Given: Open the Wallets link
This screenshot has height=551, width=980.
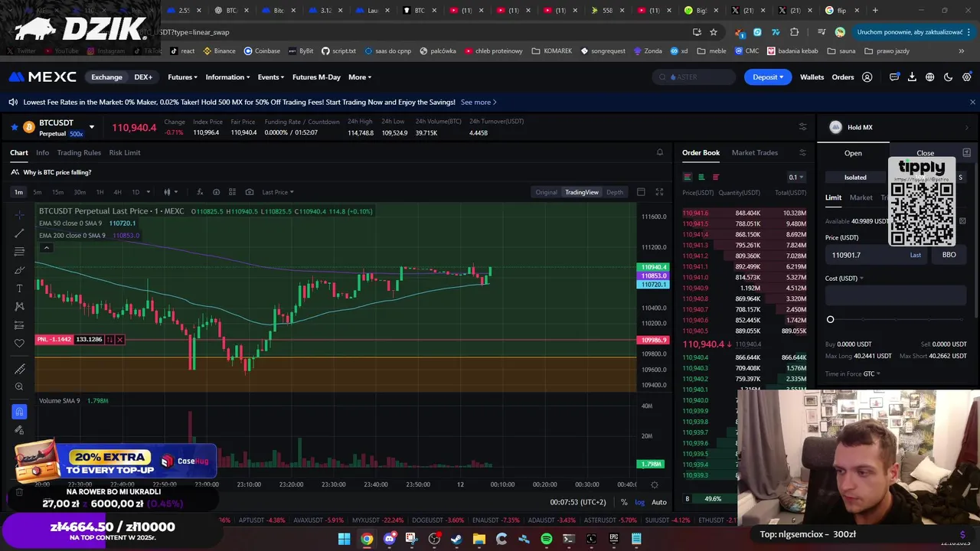Looking at the screenshot, I should point(812,77).
